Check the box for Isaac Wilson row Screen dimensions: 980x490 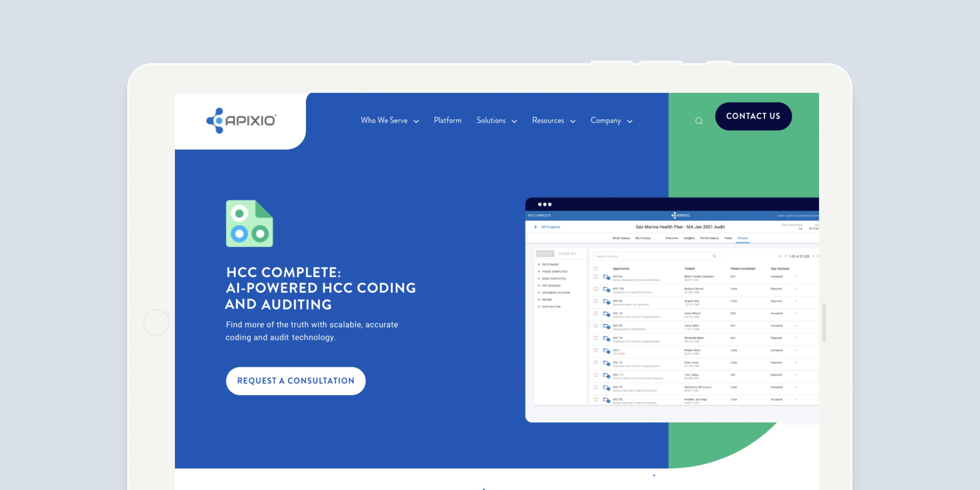(595, 313)
